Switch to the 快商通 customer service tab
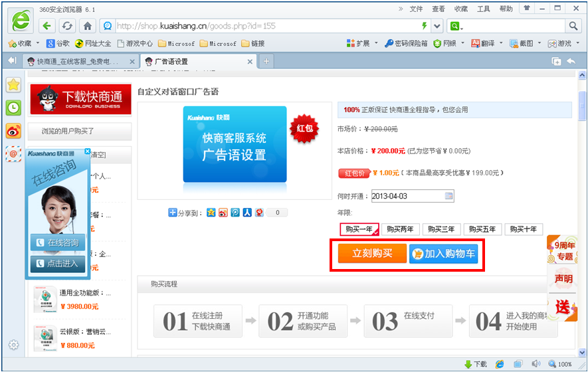 coord(78,61)
